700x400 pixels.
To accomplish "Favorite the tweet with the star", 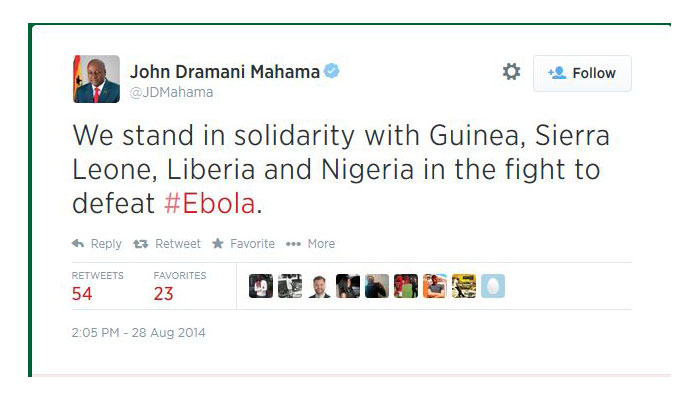I will pos(243,244).
